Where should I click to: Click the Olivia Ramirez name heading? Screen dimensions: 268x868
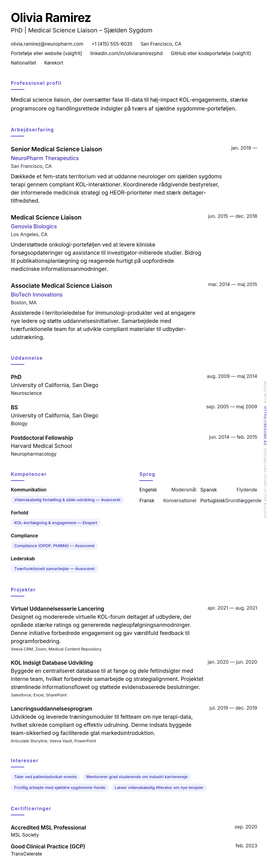(x=51, y=18)
